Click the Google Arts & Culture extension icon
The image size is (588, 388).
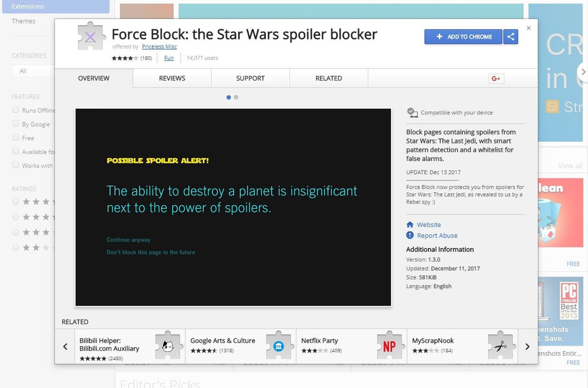(278, 346)
